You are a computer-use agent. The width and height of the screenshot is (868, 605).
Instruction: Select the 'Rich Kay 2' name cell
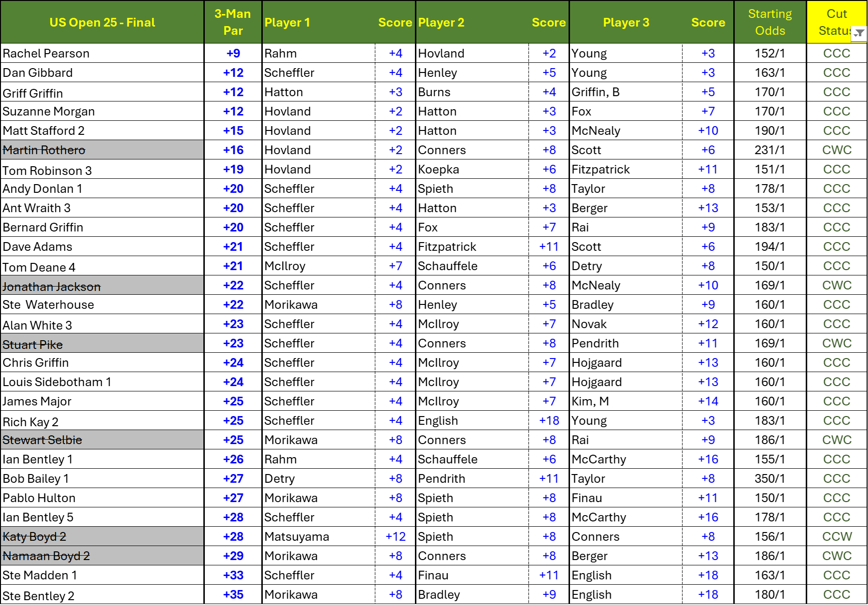(102, 420)
